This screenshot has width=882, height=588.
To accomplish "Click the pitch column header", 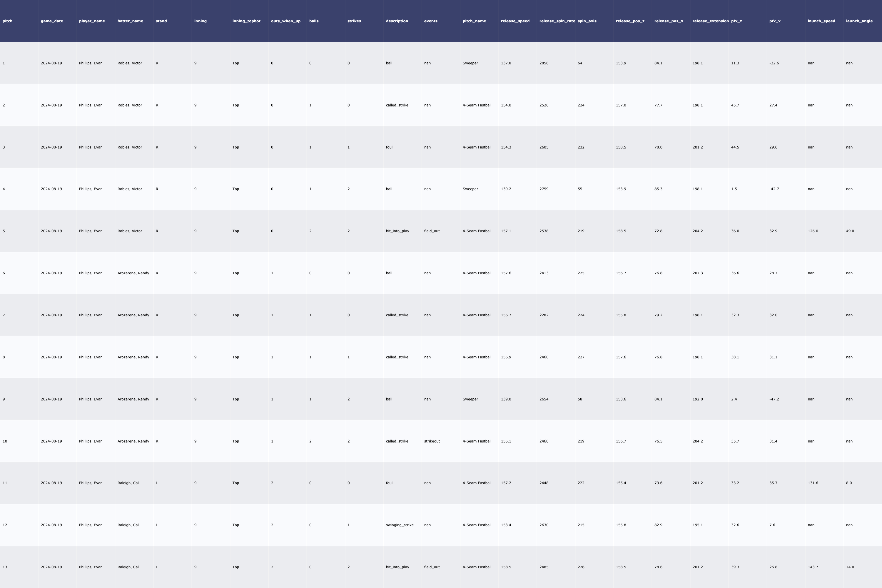I will 8,21.
